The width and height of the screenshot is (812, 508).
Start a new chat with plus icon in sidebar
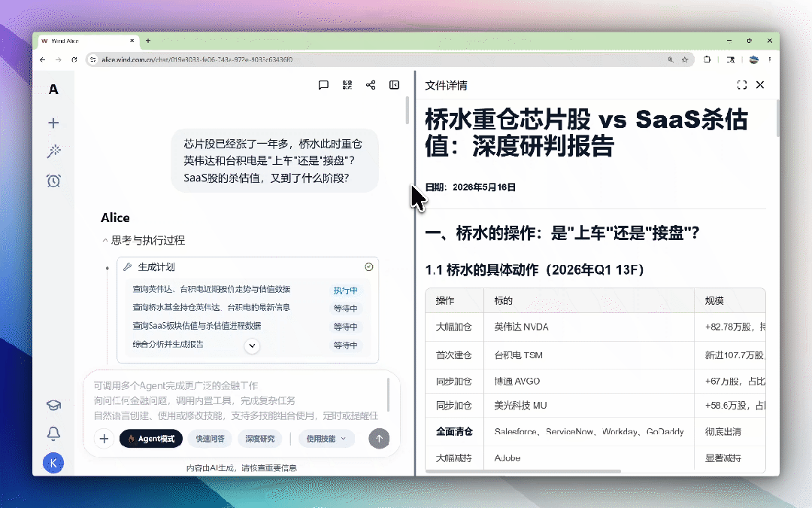53,123
